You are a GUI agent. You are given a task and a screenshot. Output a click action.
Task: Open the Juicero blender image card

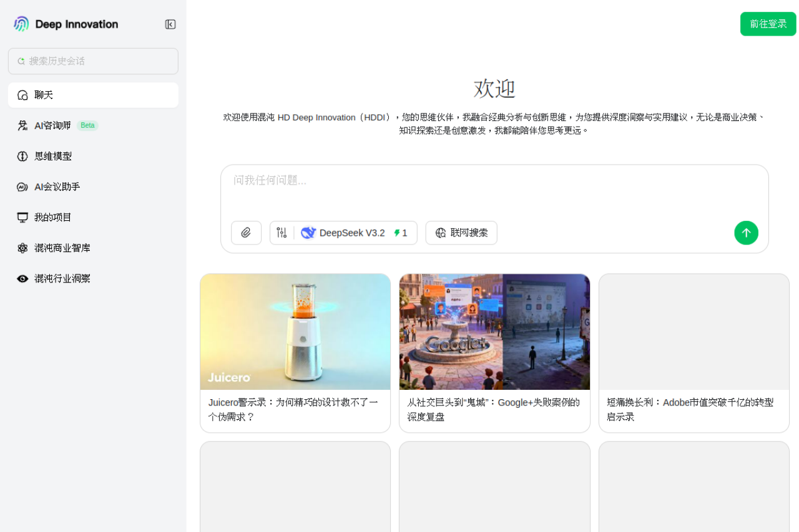pos(295,332)
